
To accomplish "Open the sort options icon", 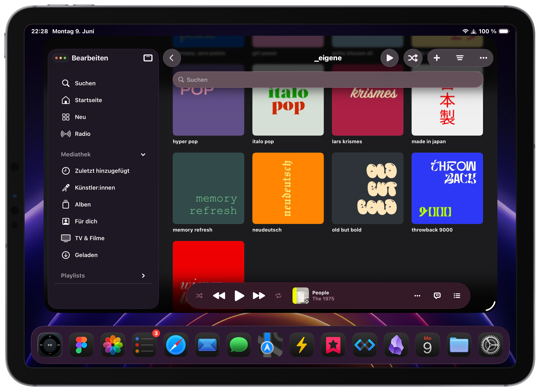I will point(460,58).
